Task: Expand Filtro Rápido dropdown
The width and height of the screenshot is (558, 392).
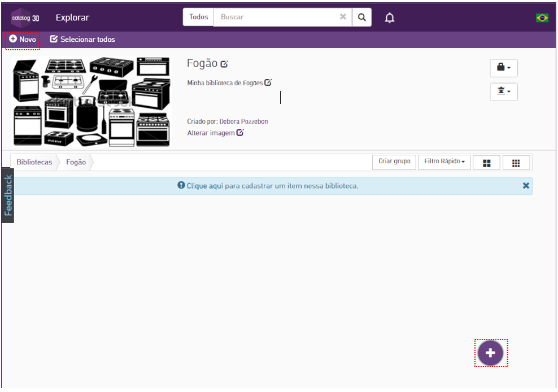Action: (444, 162)
